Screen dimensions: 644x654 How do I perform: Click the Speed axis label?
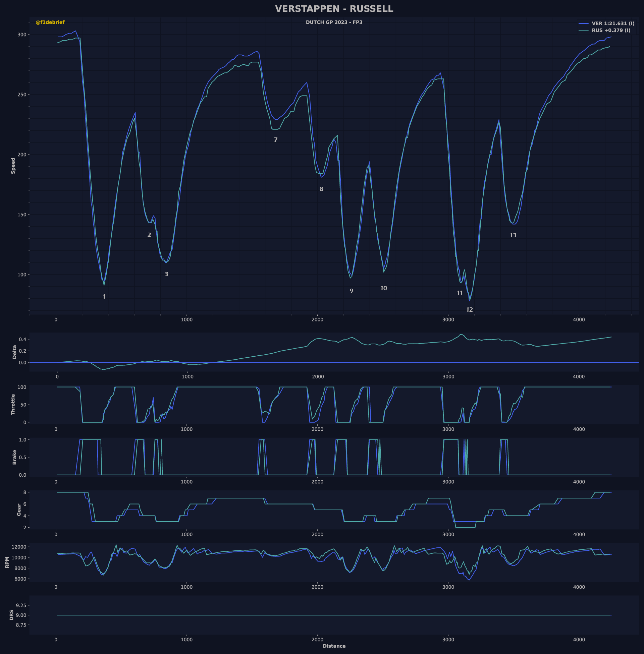(x=13, y=166)
